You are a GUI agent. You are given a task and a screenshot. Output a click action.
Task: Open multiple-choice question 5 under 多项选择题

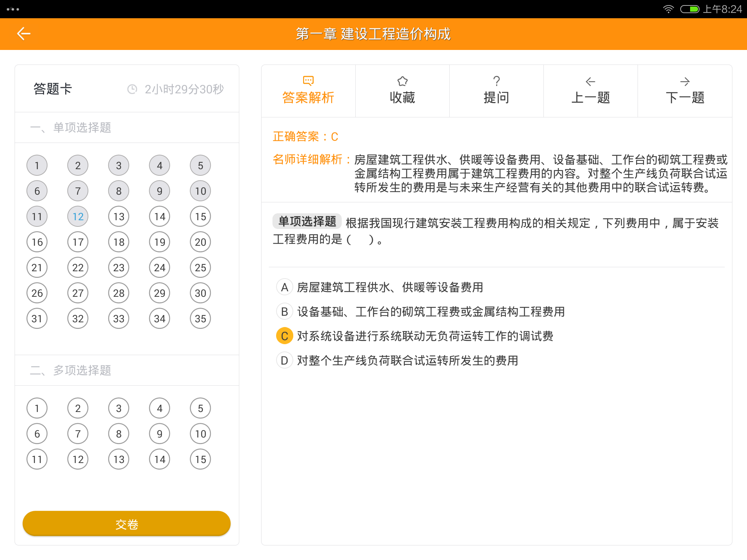pos(200,408)
